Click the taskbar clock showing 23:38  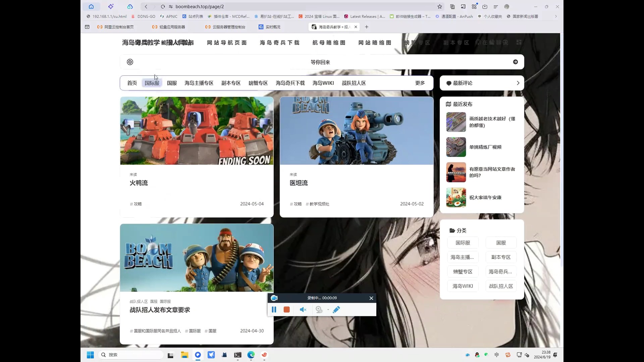click(x=542, y=355)
